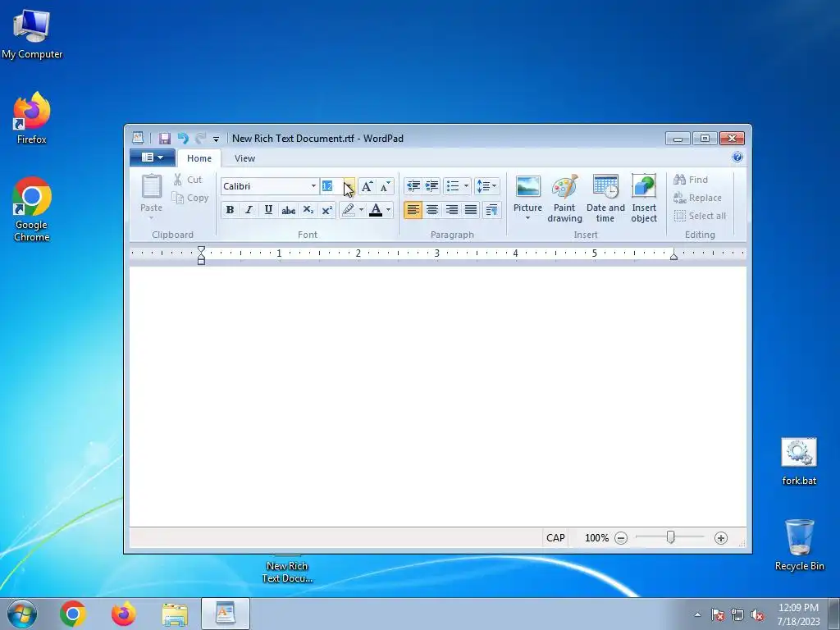This screenshot has height=630, width=840.
Task: Click the zoom slider handle
Action: (670, 536)
